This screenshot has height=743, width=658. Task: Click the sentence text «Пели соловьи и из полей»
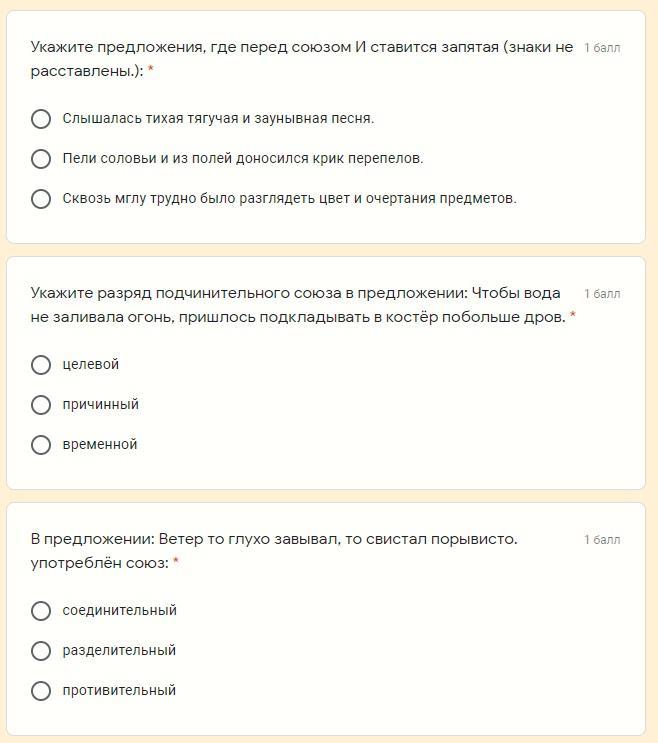242,159
